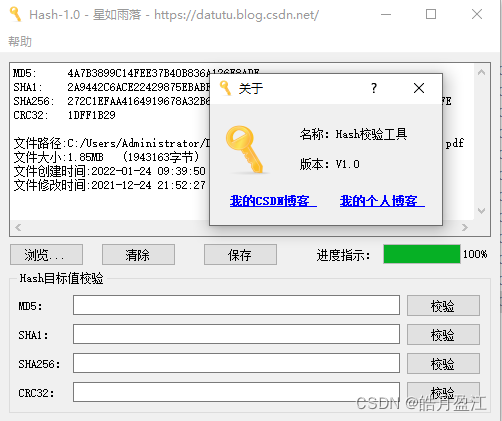Minimize the Hash-1.0 main window
The width and height of the screenshot is (502, 421).
(x=386, y=14)
